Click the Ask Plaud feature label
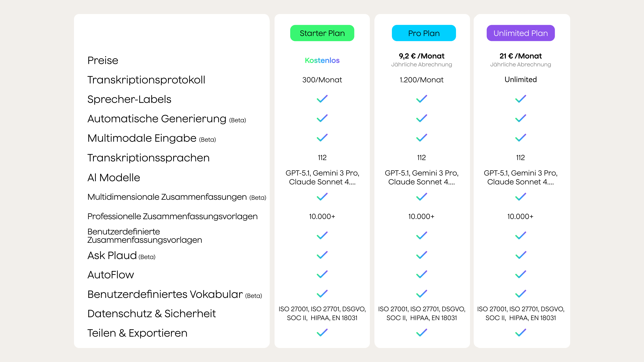Viewport: 644px width, 362px height. tap(112, 256)
